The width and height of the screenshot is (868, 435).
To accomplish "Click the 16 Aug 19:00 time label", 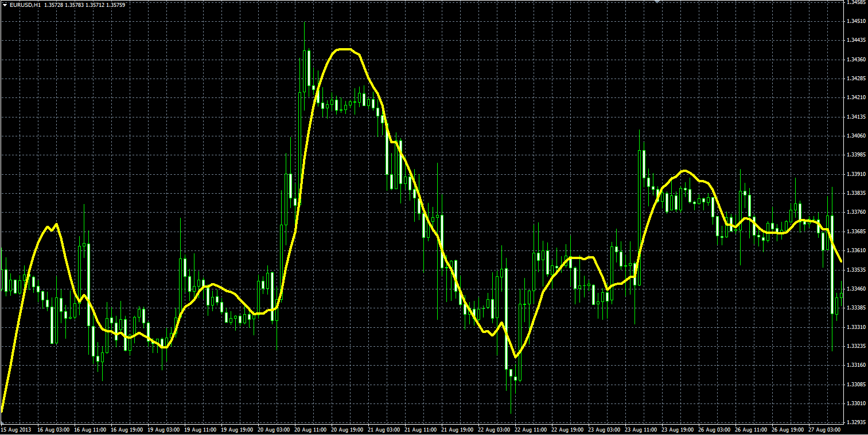I will [x=127, y=429].
